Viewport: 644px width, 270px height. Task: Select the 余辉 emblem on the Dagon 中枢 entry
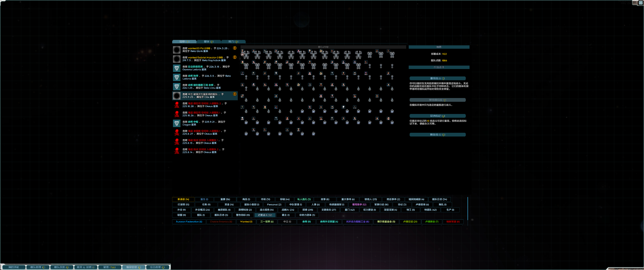tap(177, 123)
